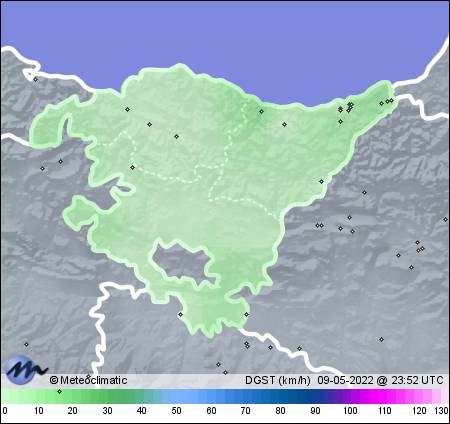Click the legend number 30
Viewport: 450px width, 424px height.
107,411
